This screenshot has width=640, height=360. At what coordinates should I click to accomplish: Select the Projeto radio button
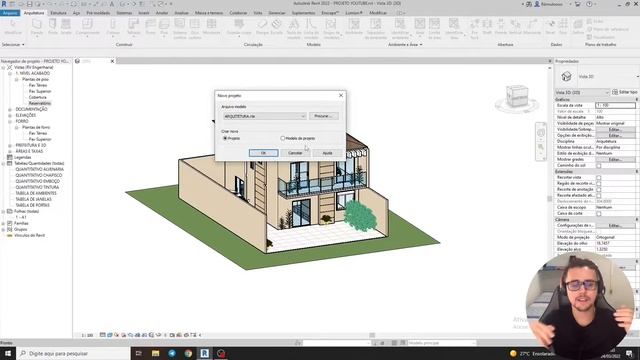pyautogui.click(x=225, y=138)
